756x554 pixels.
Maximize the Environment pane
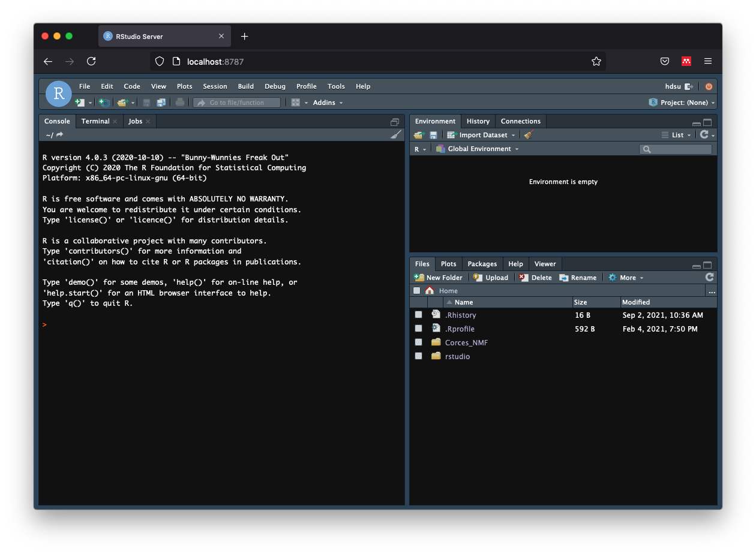[707, 122]
